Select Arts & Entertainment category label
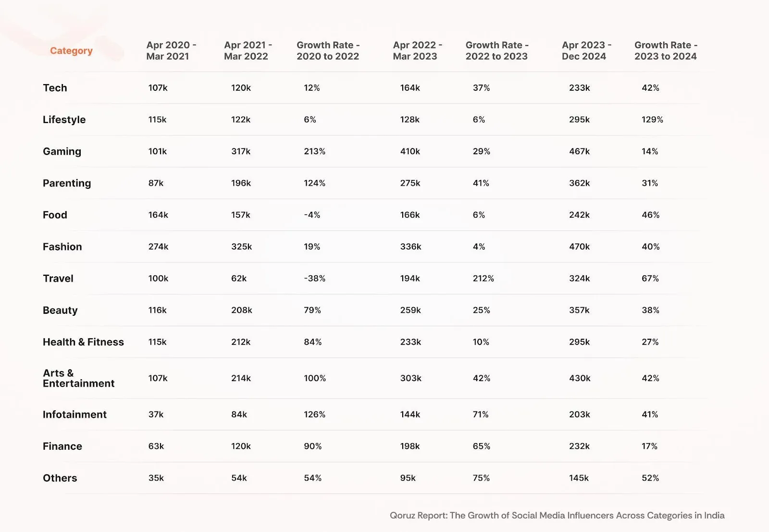Screen dimensions: 769x532 (78, 378)
